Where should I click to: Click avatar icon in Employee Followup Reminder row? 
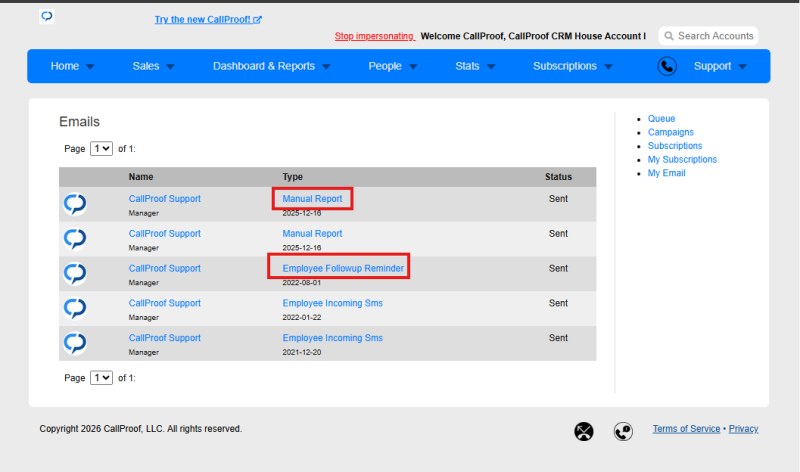click(75, 274)
